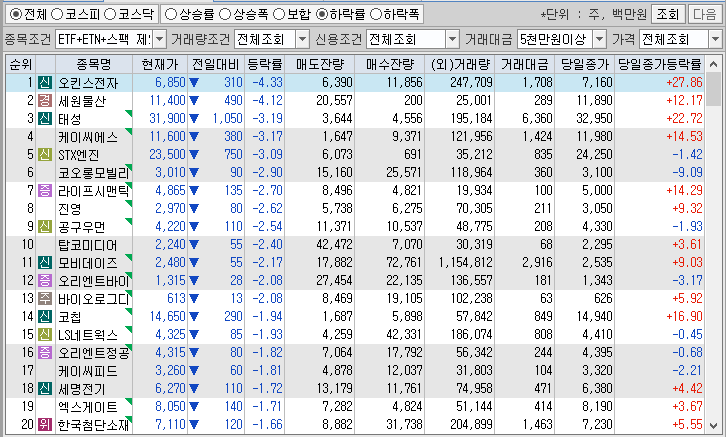726x437 pixels.
Task: Sort by the 순위 column header
Action: click(x=21, y=64)
